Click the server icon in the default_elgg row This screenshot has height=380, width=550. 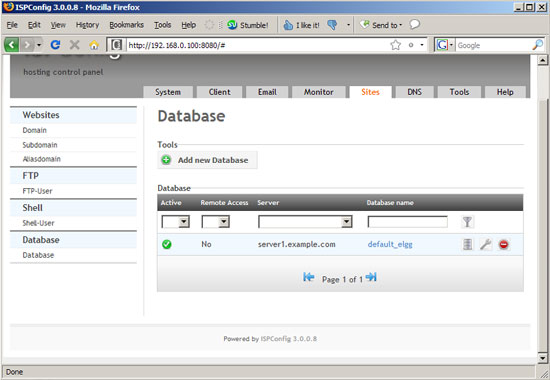tap(467, 245)
